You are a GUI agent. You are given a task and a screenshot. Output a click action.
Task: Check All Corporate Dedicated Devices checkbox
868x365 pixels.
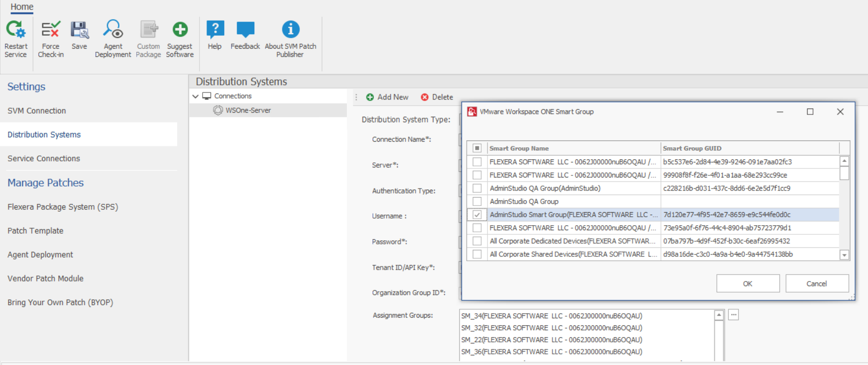[477, 241]
